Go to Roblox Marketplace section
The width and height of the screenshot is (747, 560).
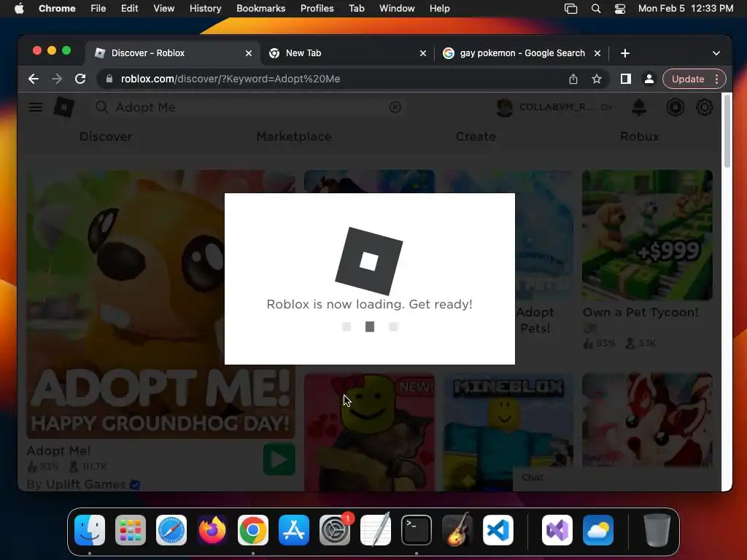tap(293, 136)
